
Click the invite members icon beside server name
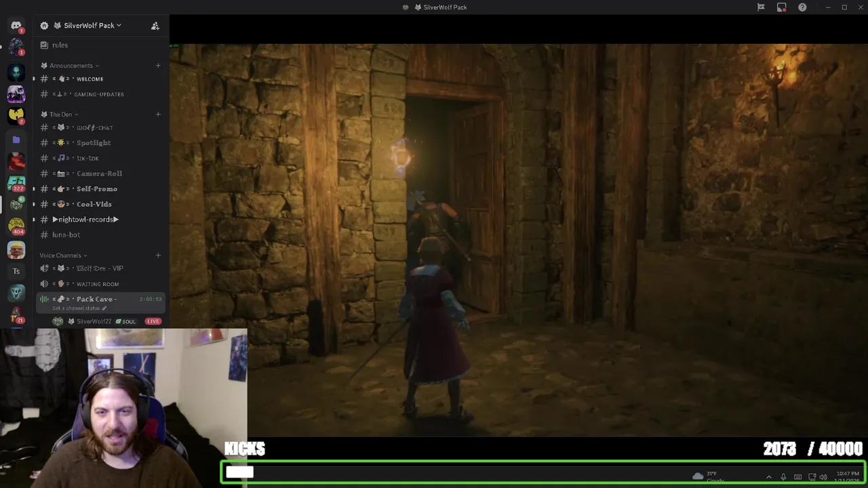pyautogui.click(x=155, y=26)
